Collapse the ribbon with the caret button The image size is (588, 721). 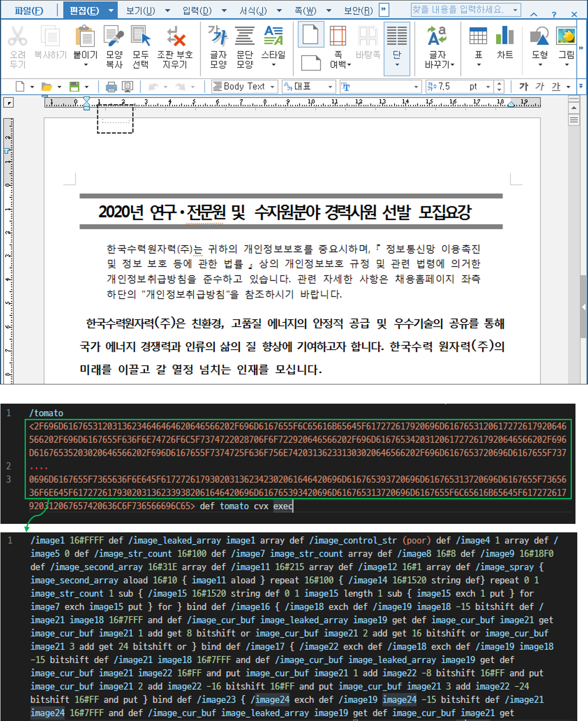534,14
